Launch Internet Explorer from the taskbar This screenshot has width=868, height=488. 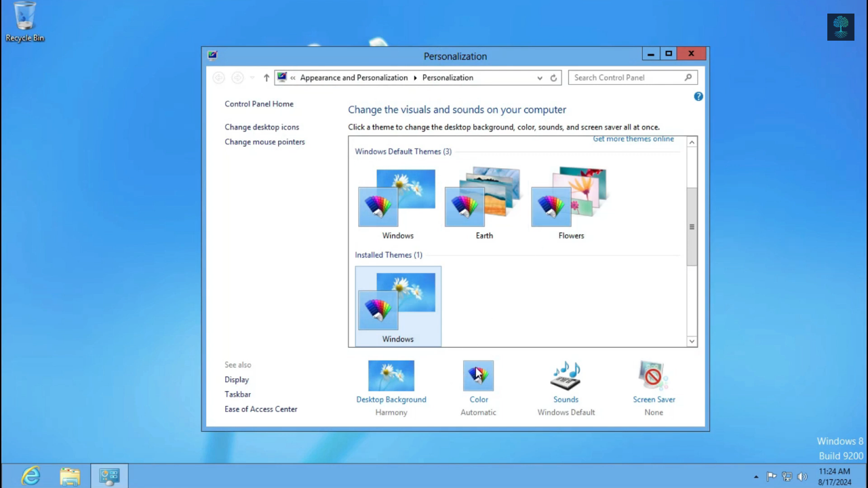tap(31, 476)
